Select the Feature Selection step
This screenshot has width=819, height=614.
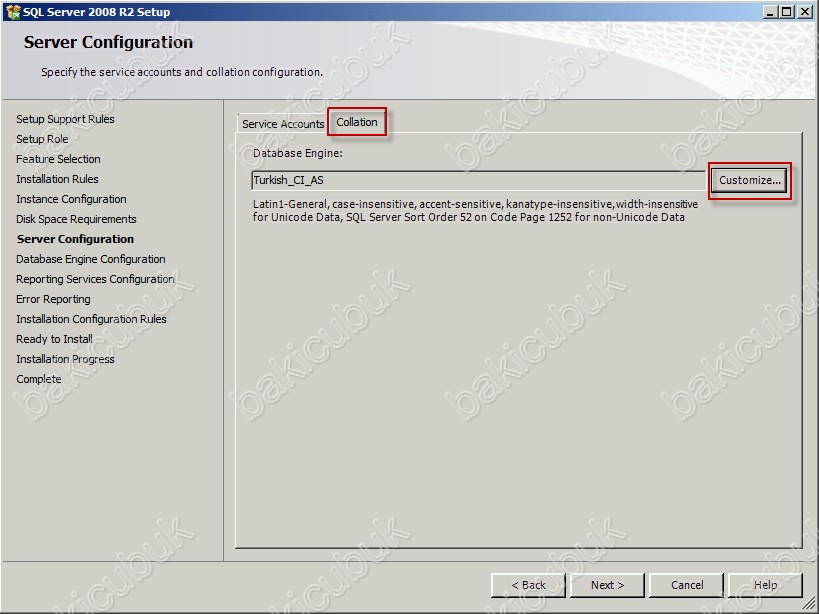coord(58,159)
